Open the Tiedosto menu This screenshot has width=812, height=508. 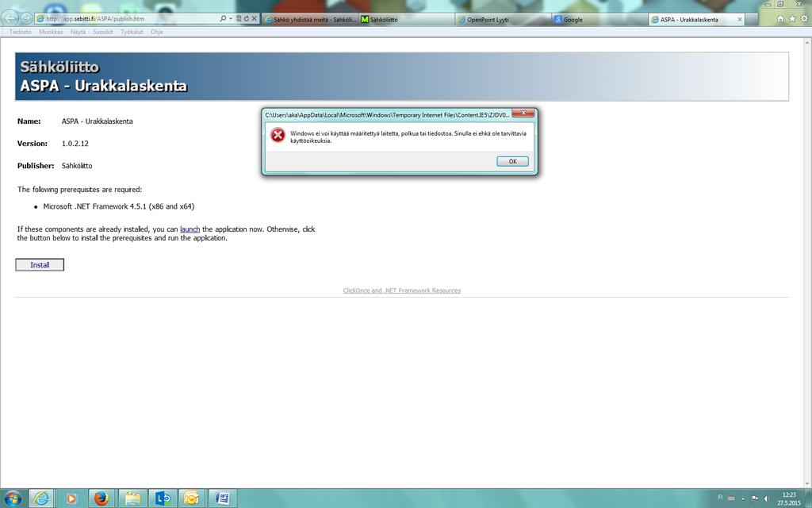click(x=20, y=32)
